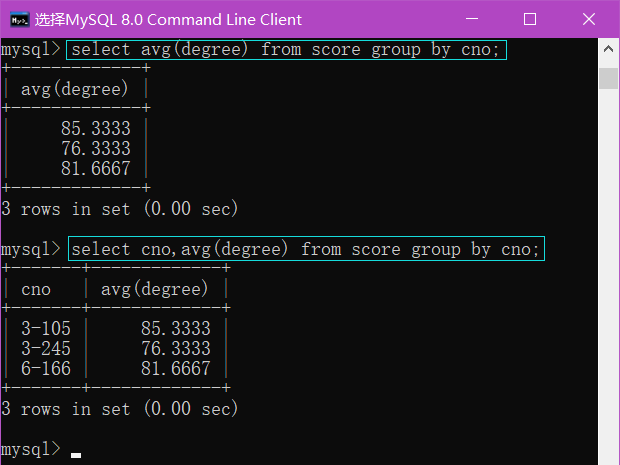Click the cno column header

pos(36,290)
